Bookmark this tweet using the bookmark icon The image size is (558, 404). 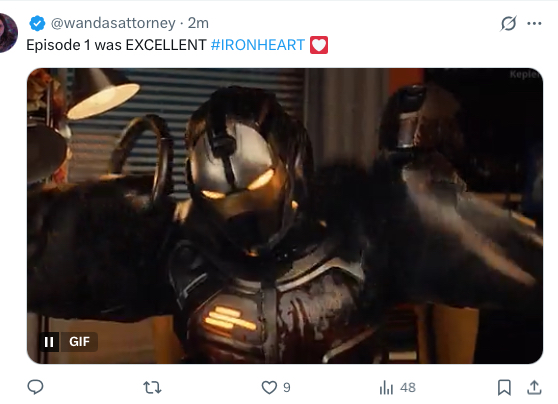(x=504, y=387)
